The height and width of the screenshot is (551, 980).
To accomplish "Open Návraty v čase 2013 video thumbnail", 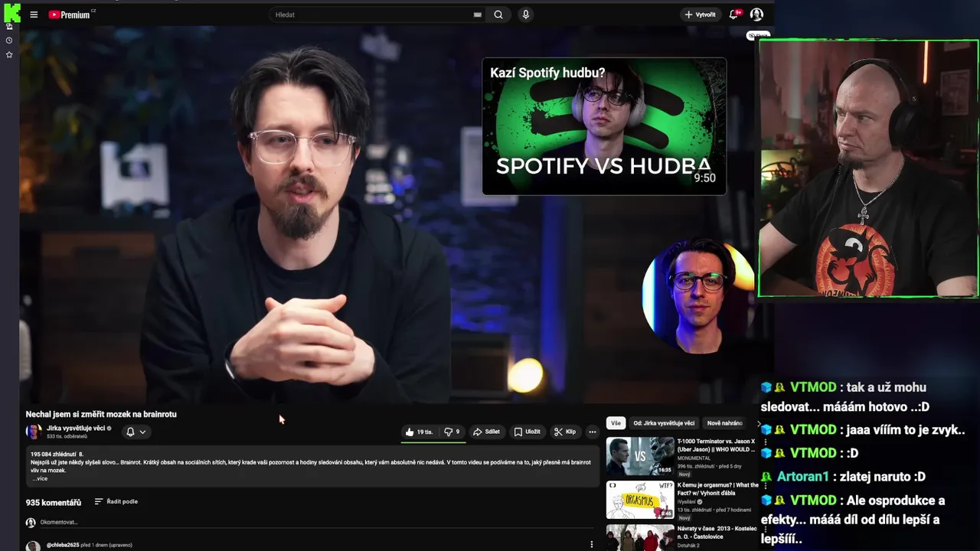I will [x=640, y=537].
